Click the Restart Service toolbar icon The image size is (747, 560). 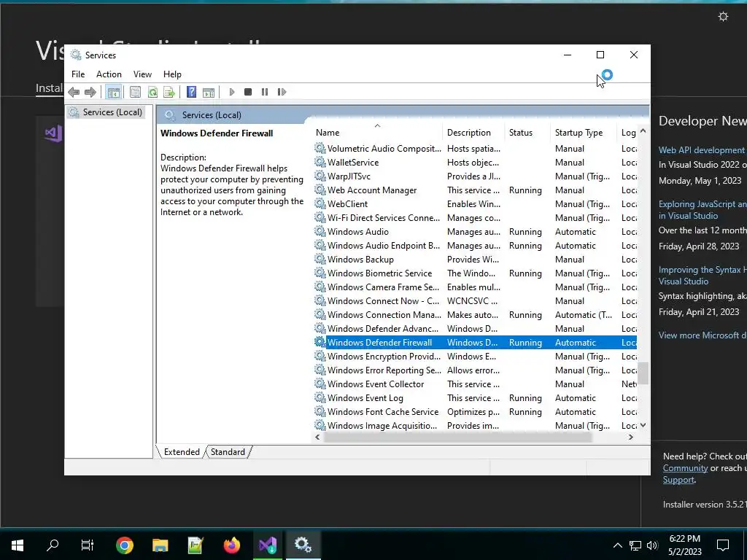pos(282,92)
